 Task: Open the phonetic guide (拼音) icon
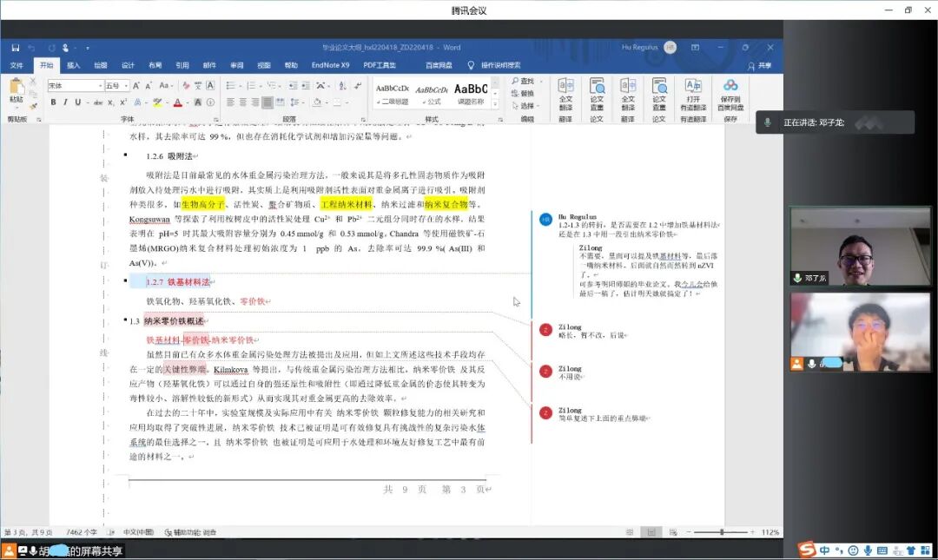[x=198, y=86]
